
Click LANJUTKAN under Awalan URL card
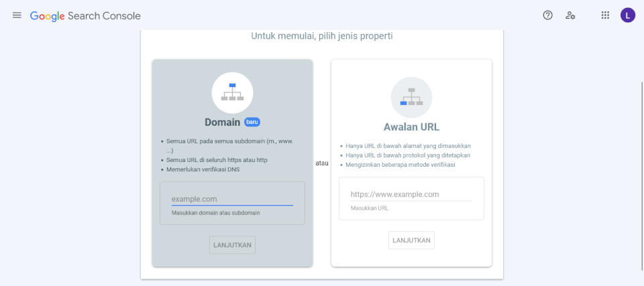point(411,240)
